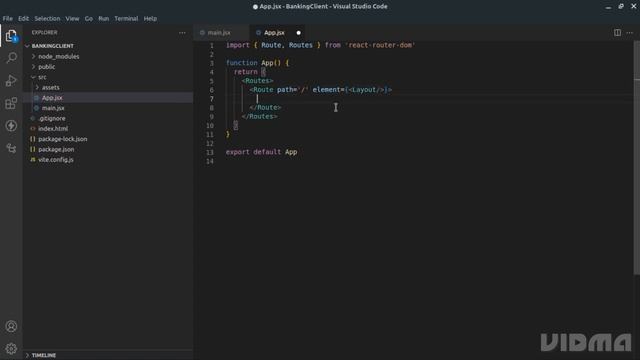Click the EXPLORER panel title

coord(44,33)
